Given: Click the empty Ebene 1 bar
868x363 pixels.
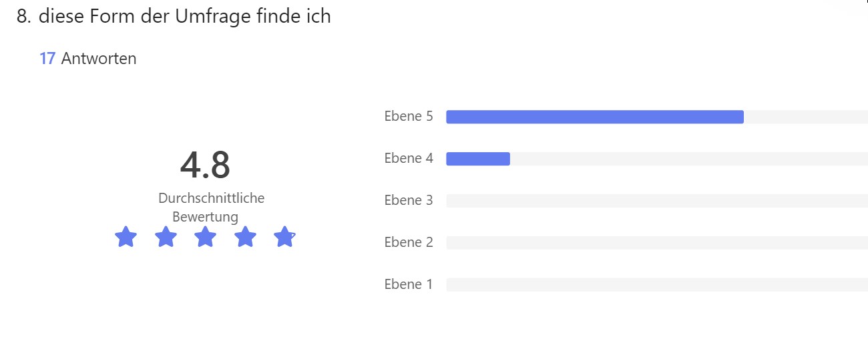Looking at the screenshot, I should pos(657,285).
